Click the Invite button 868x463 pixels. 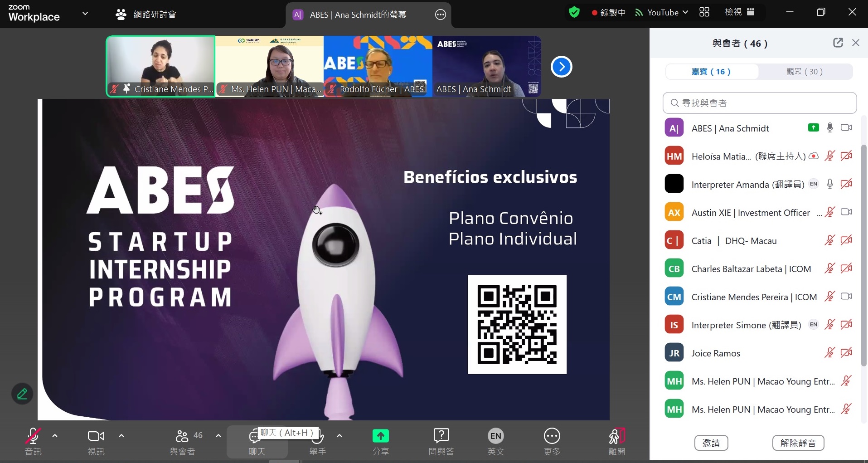coord(711,443)
